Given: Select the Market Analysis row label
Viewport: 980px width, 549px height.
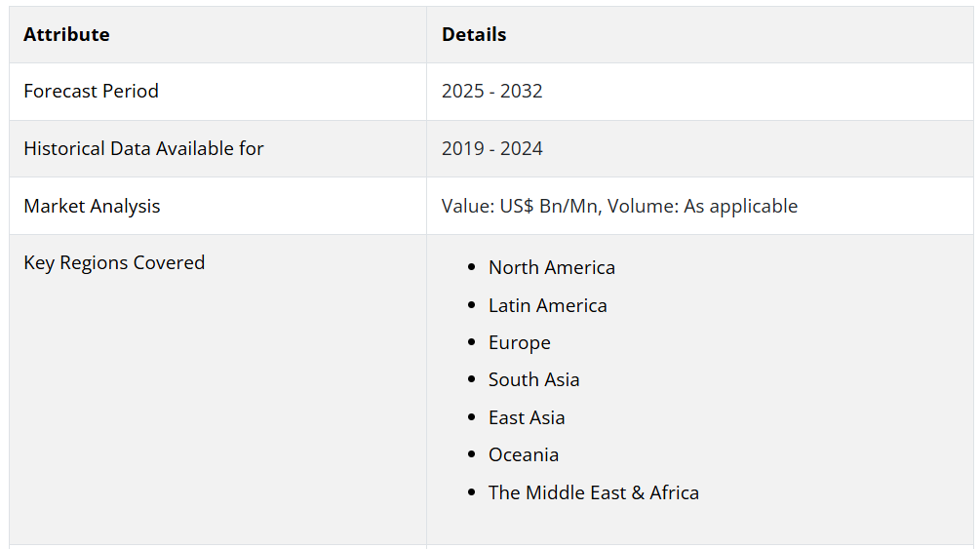Looking at the screenshot, I should [x=92, y=207].
